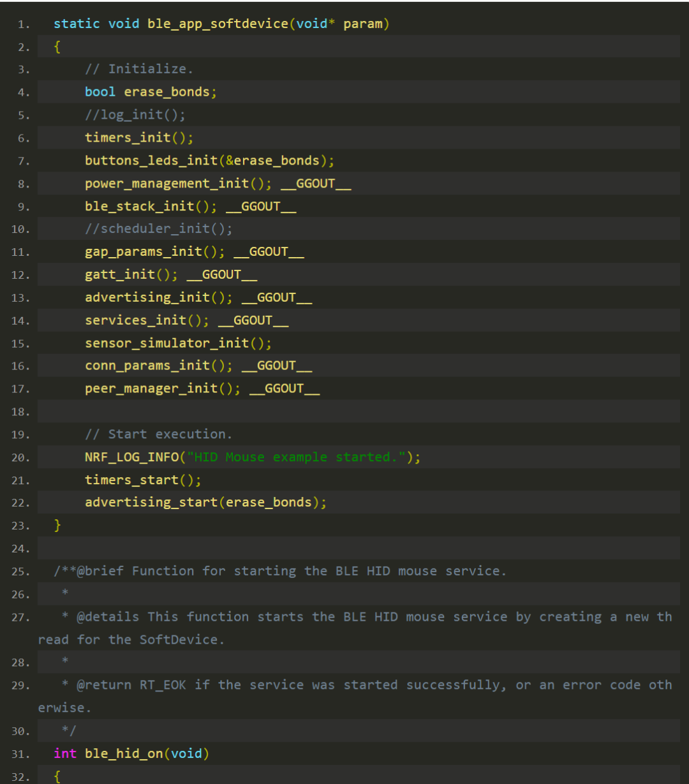The image size is (689, 784).
Task: Click the __GGOUT__ after gatt_init()
Action: [222, 275]
